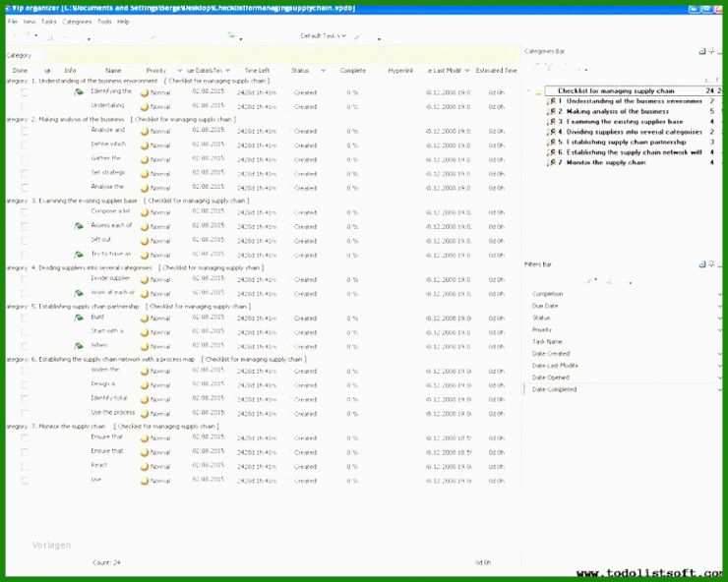Open the Help menu
Viewport: 728px width, 582px height.
tap(123, 22)
